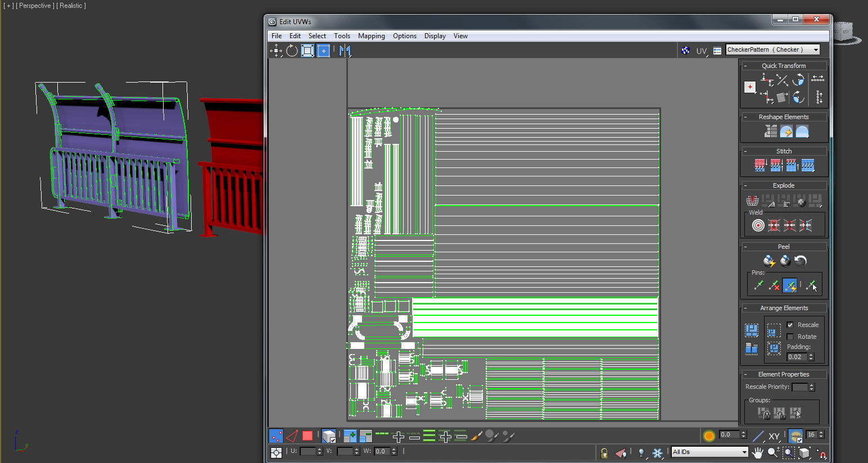Click the W coordinate field showing 0.0
868x463 pixels.
point(383,451)
